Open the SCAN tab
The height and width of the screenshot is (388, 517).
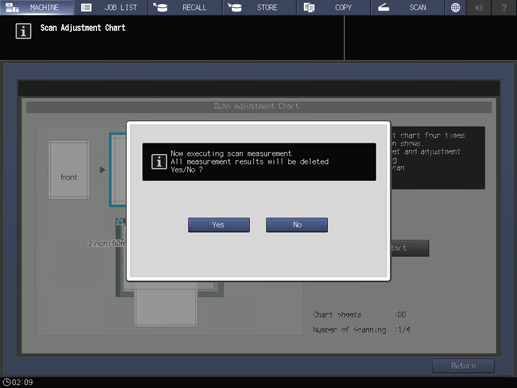408,7
